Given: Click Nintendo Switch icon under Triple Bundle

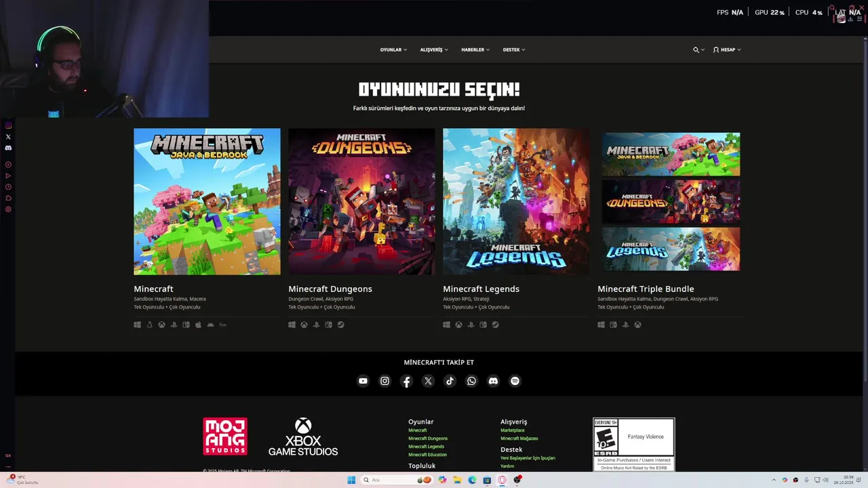Looking at the screenshot, I should tap(613, 325).
